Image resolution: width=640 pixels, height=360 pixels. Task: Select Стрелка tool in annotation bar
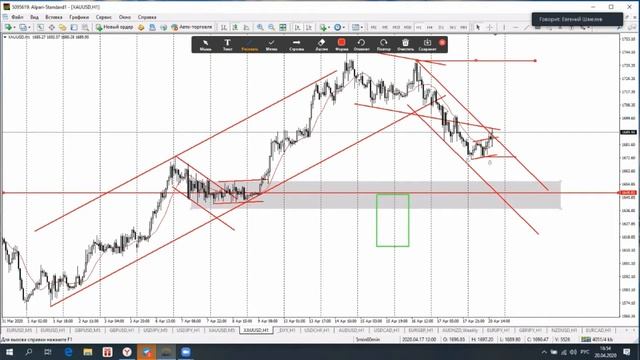(x=296, y=45)
